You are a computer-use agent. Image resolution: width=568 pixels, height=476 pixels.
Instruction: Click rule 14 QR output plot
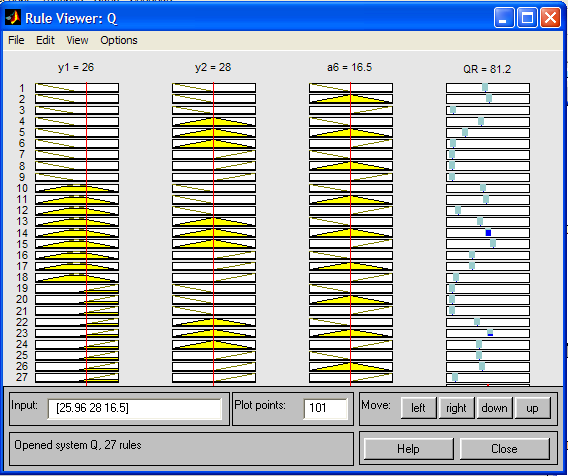click(x=488, y=233)
